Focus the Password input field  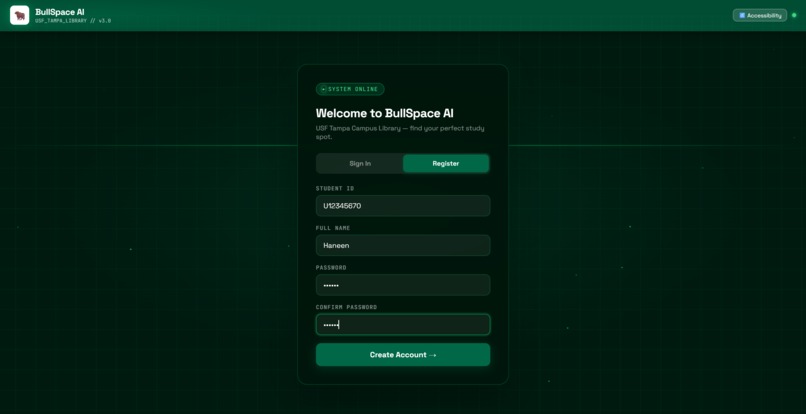point(403,285)
